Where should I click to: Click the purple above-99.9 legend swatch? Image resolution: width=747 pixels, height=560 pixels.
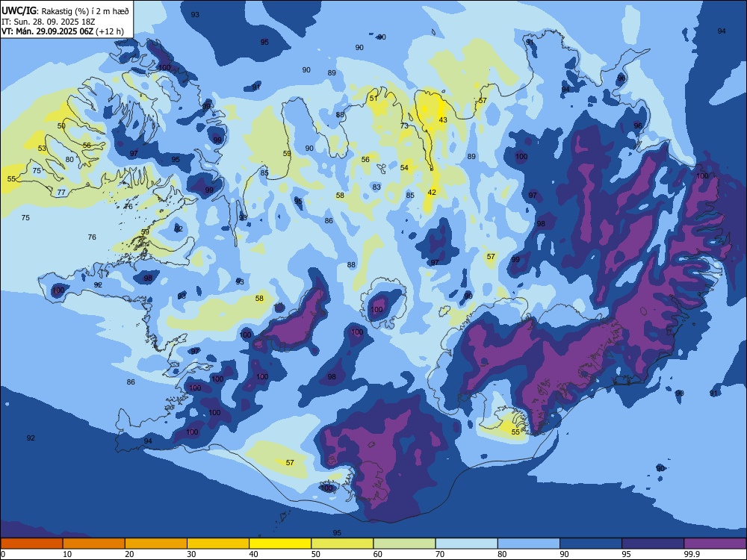pyautogui.click(x=715, y=544)
